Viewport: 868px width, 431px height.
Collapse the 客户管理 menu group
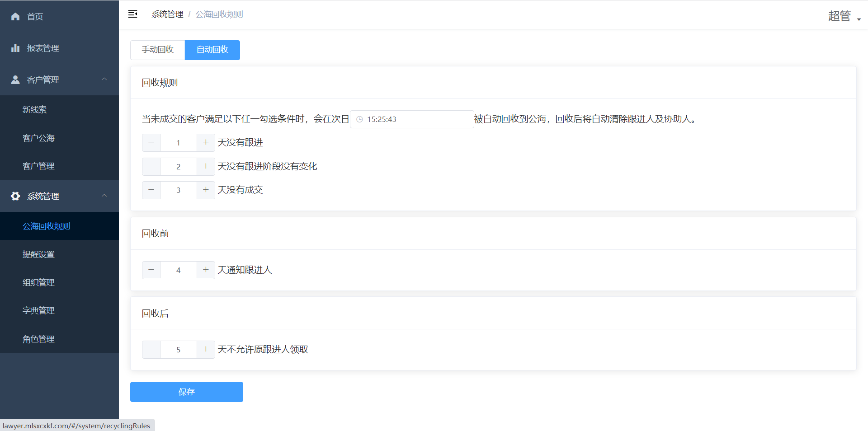[x=104, y=80]
